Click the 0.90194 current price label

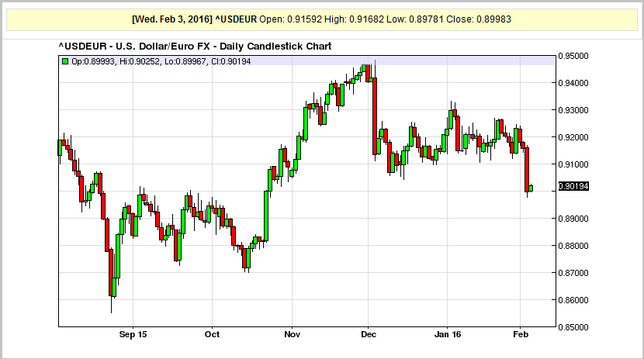[x=573, y=186]
